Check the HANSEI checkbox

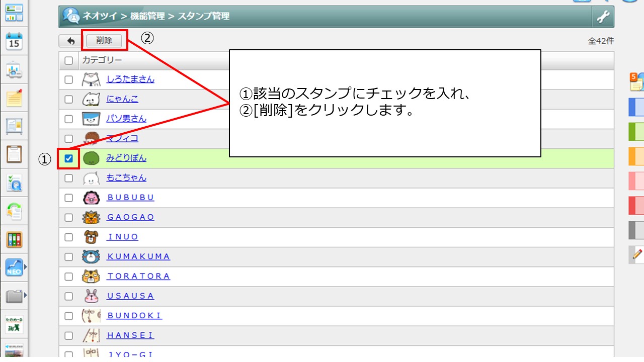(69, 335)
